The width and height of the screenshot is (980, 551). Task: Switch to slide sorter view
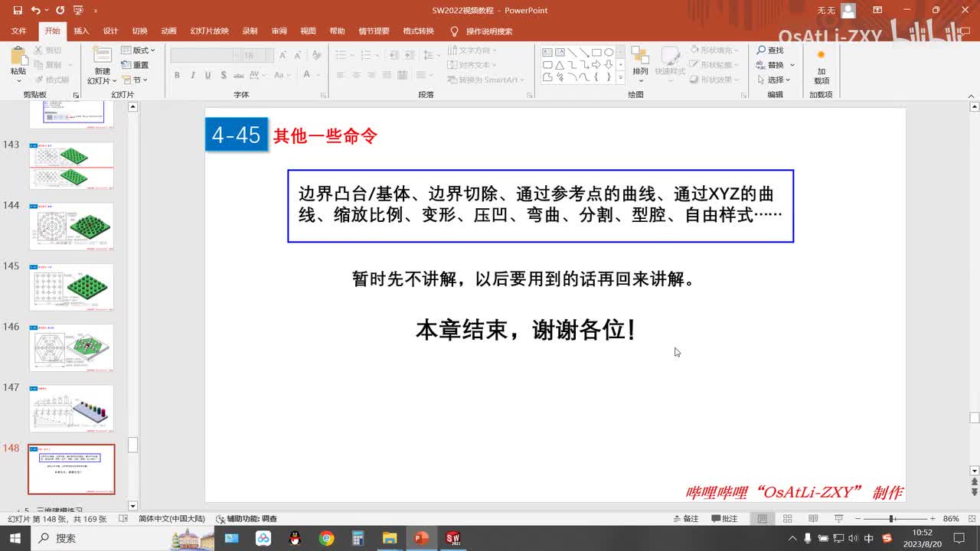click(x=788, y=518)
